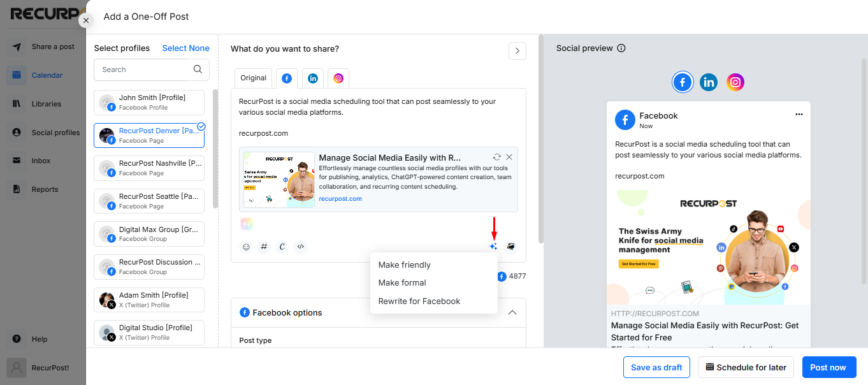
Task: Open the RecurPost! account avatar
Action: (17, 368)
